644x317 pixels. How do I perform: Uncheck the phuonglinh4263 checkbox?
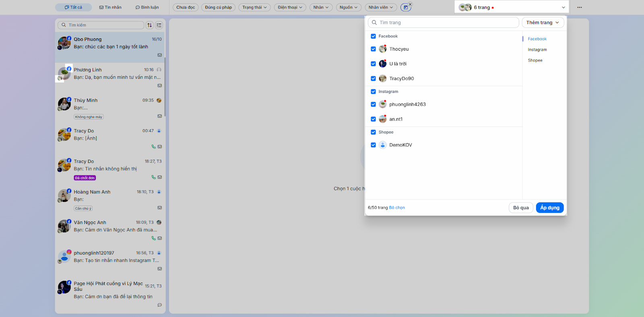(374, 105)
